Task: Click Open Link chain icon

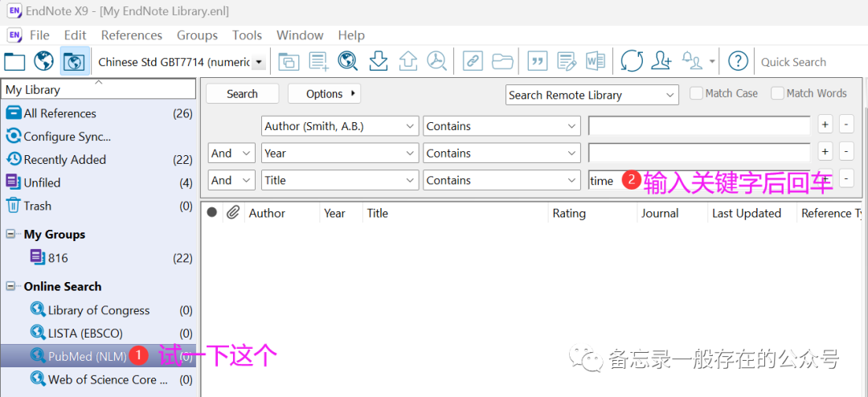Action: [x=473, y=61]
